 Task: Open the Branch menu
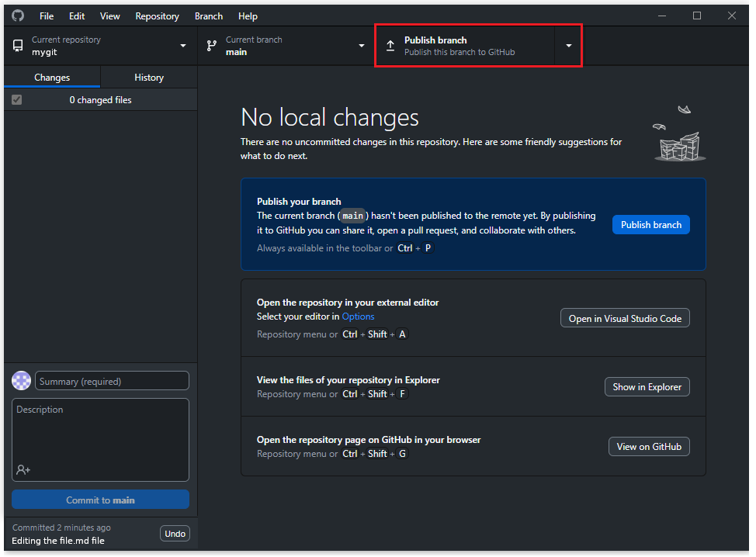pyautogui.click(x=209, y=16)
